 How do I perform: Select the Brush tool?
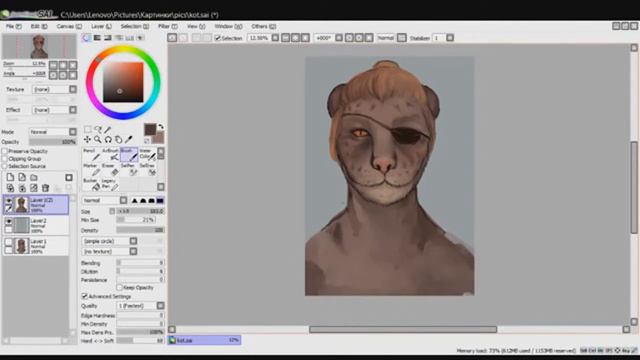129,155
